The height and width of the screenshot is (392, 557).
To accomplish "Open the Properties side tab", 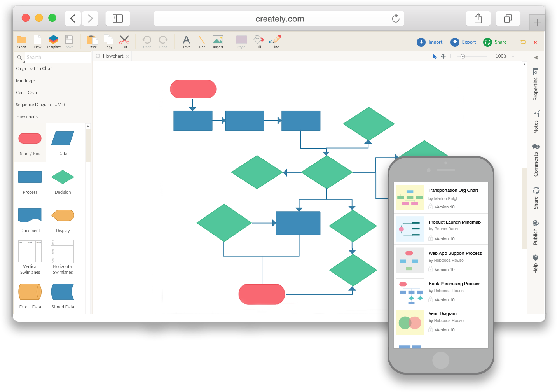I will click(x=536, y=85).
